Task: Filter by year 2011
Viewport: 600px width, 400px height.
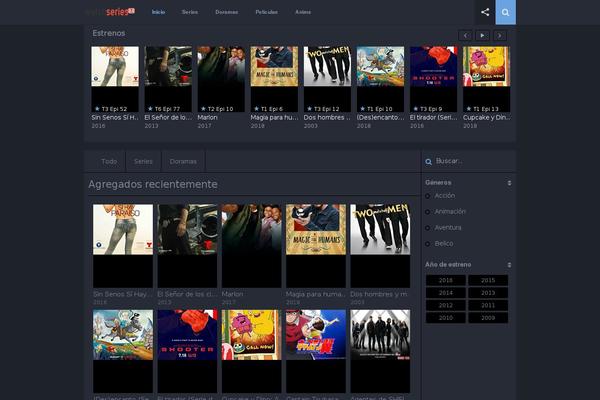Action: coord(488,305)
